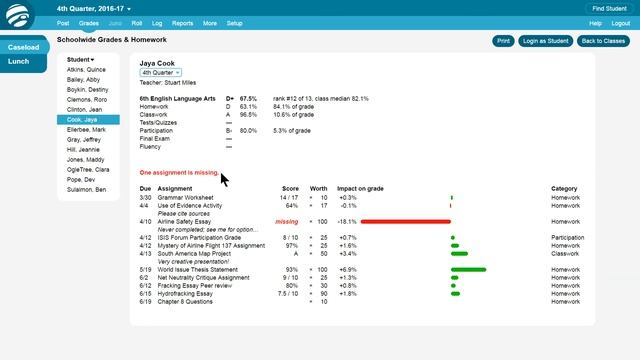Open the Log menu

point(157,23)
